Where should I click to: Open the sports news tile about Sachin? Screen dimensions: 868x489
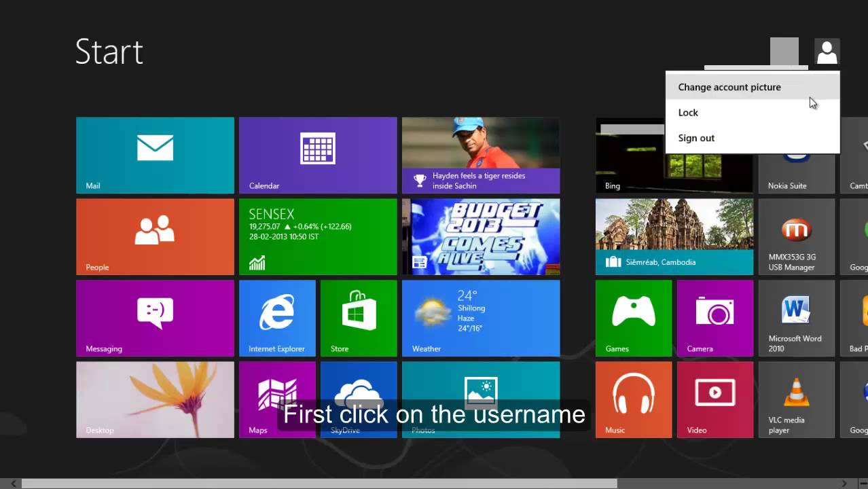point(481,156)
